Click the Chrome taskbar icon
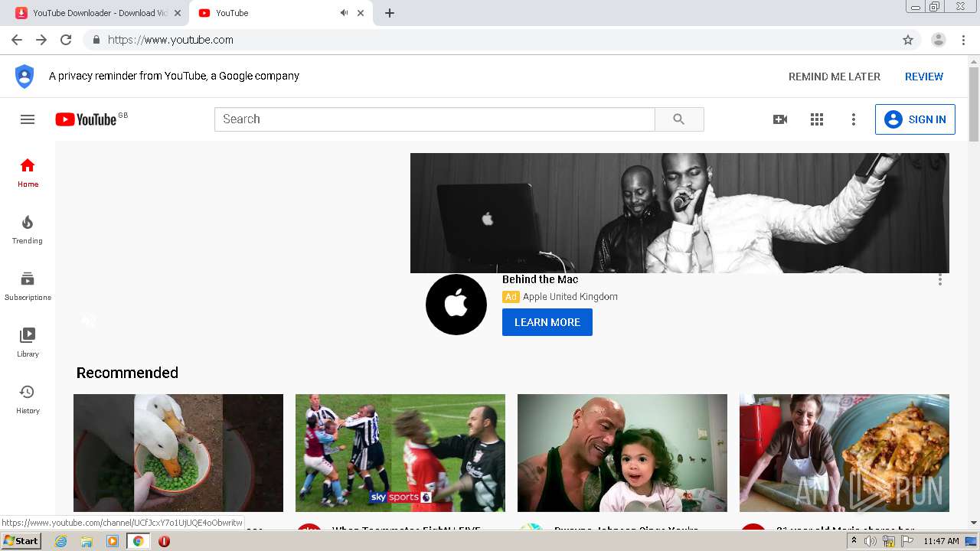 [138, 541]
